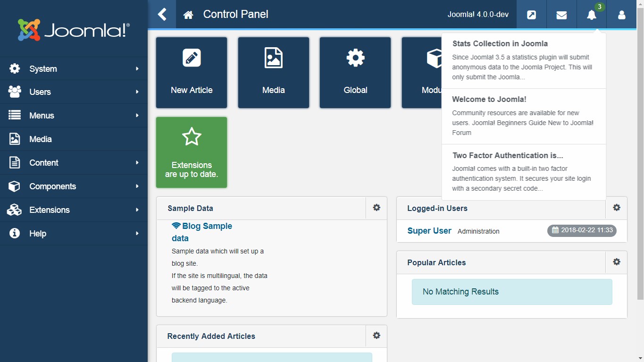This screenshot has height=362, width=644.
Task: Click the Users group icon in sidebar
Action: [x=15, y=92]
